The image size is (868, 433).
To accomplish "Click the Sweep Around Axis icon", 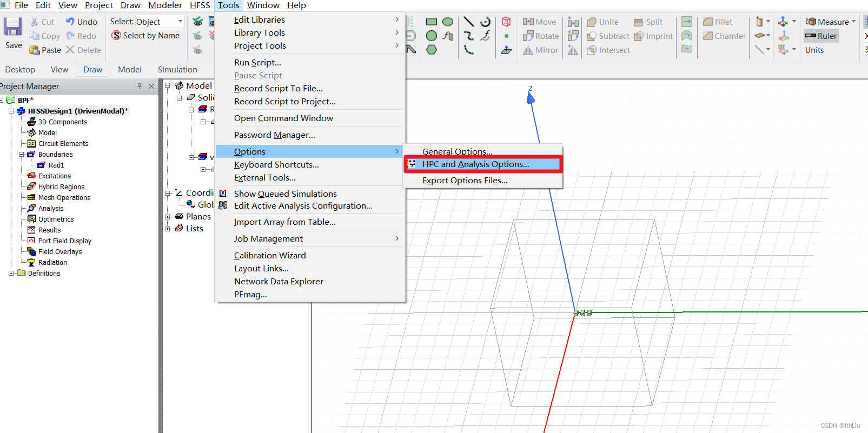I will 687,36.
